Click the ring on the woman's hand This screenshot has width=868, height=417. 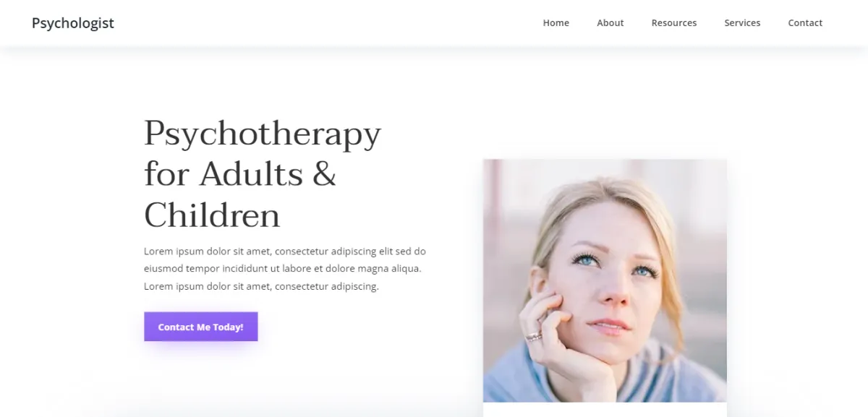coord(532,336)
